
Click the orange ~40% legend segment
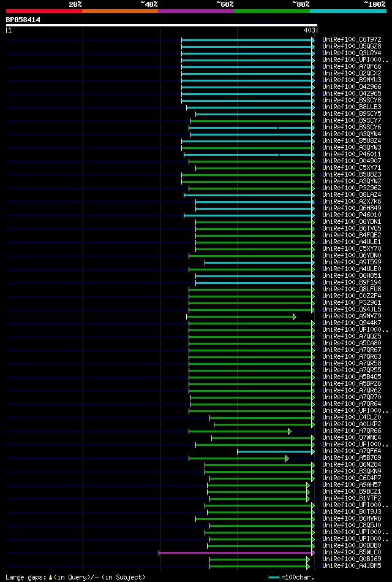(x=120, y=11)
